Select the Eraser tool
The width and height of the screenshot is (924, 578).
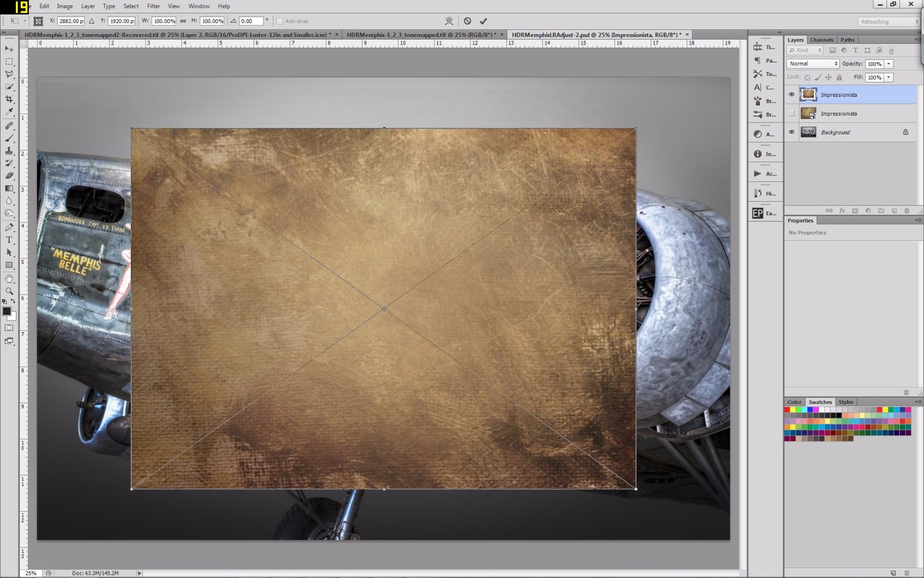click(9, 176)
